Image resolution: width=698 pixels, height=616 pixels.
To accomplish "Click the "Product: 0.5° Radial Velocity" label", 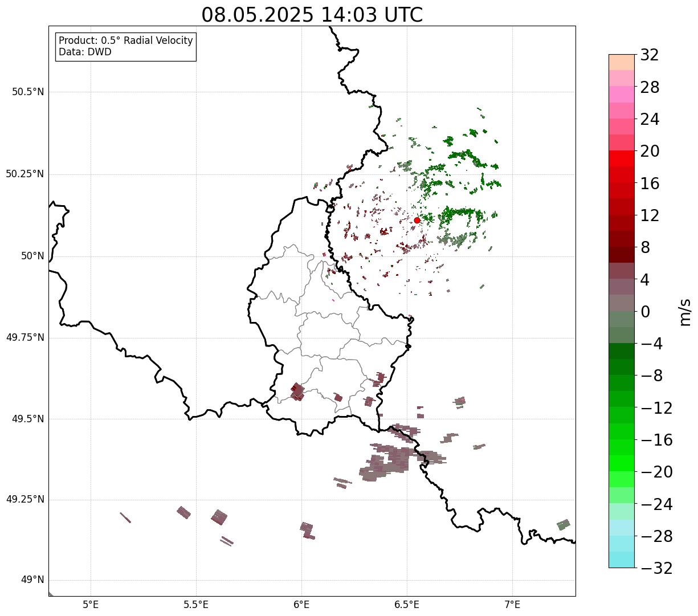I will pyautogui.click(x=126, y=41).
